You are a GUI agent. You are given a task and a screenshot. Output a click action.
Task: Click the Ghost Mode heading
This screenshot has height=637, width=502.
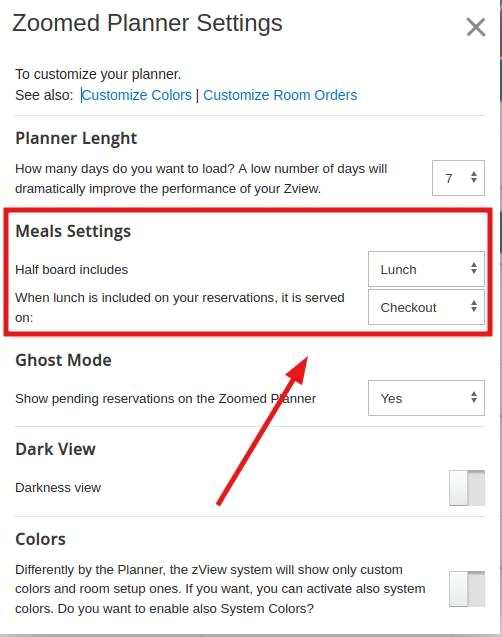tap(63, 360)
